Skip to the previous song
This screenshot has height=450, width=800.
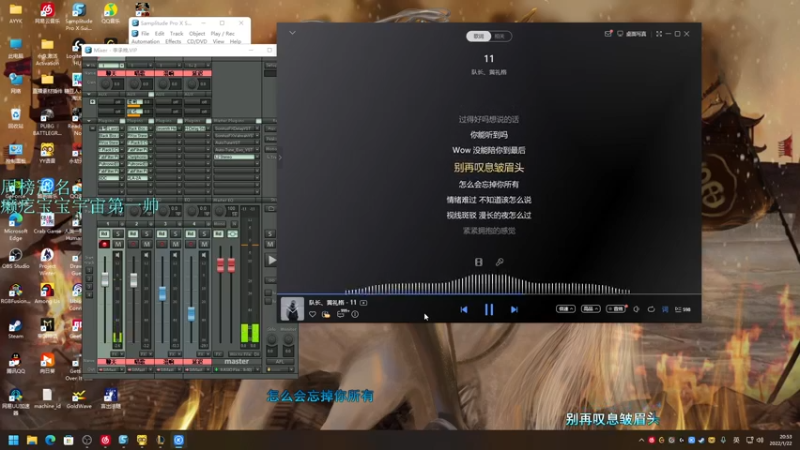pos(464,309)
